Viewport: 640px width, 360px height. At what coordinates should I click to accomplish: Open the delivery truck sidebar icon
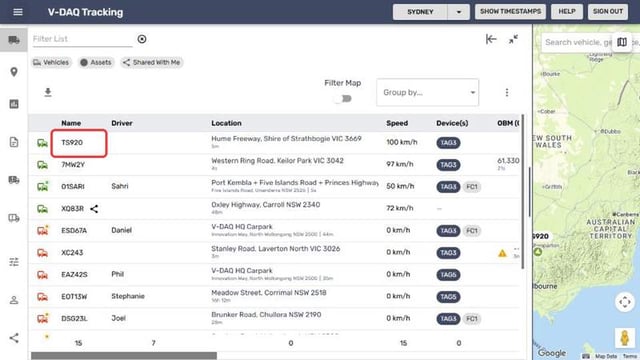pos(14,180)
